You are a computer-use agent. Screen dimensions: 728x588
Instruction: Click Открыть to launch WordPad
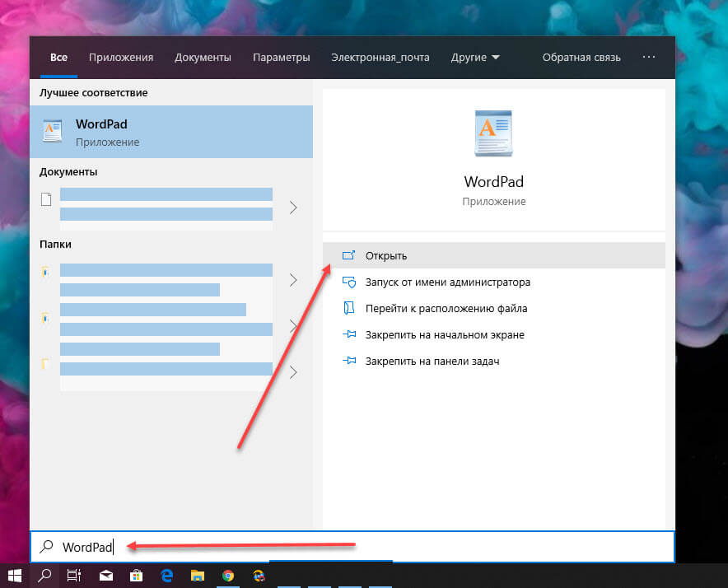pyautogui.click(x=494, y=255)
